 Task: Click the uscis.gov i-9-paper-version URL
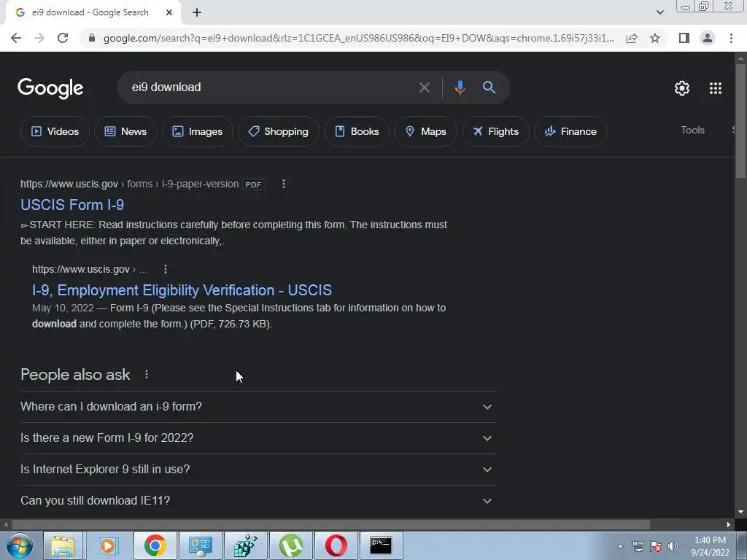130,184
